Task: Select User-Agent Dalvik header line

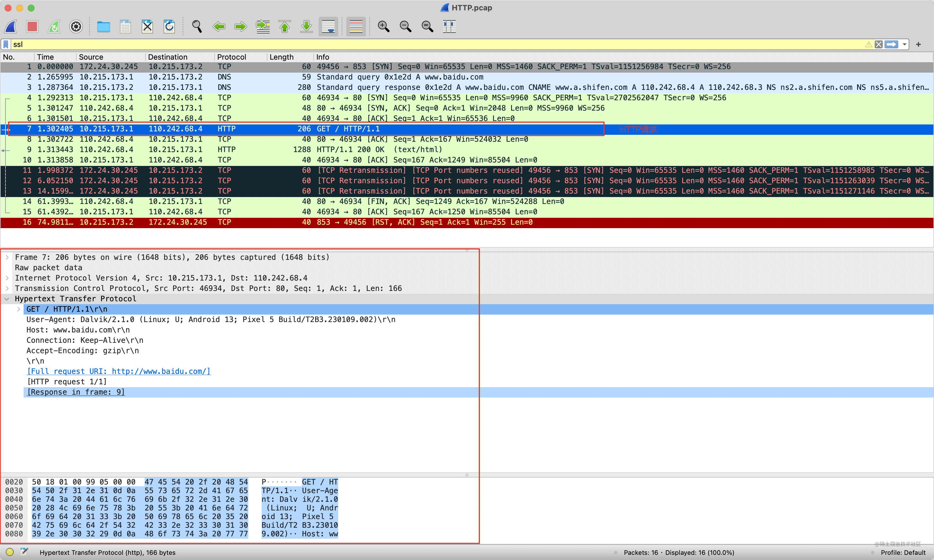Action: pyautogui.click(x=211, y=320)
